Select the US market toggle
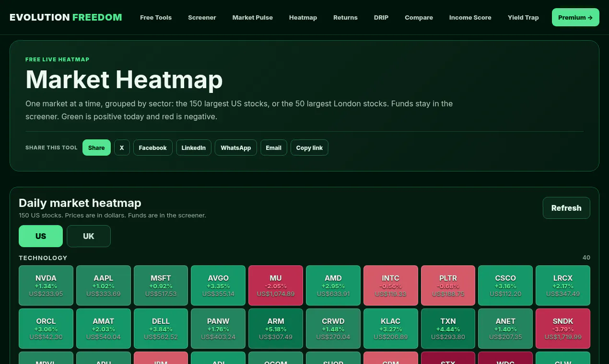Image resolution: width=609 pixels, height=364 pixels. click(x=41, y=236)
